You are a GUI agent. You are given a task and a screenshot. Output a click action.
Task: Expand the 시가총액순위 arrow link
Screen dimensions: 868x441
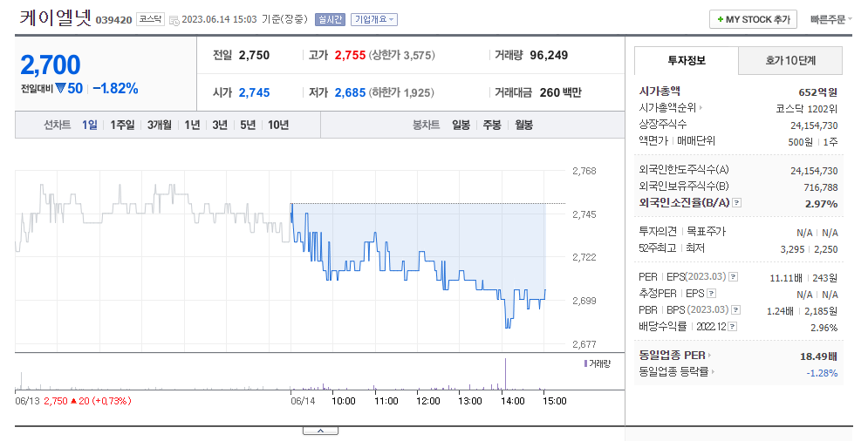coord(701,108)
